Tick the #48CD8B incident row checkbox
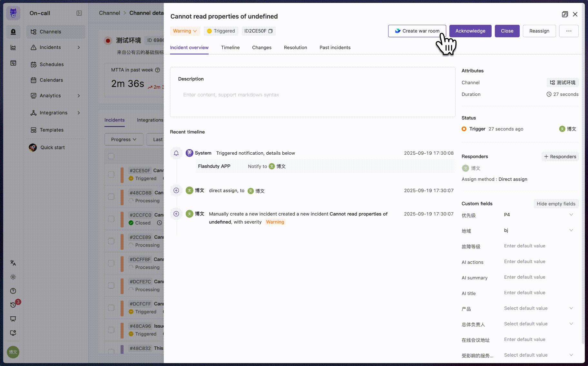This screenshot has height=366, width=588. 111,197
